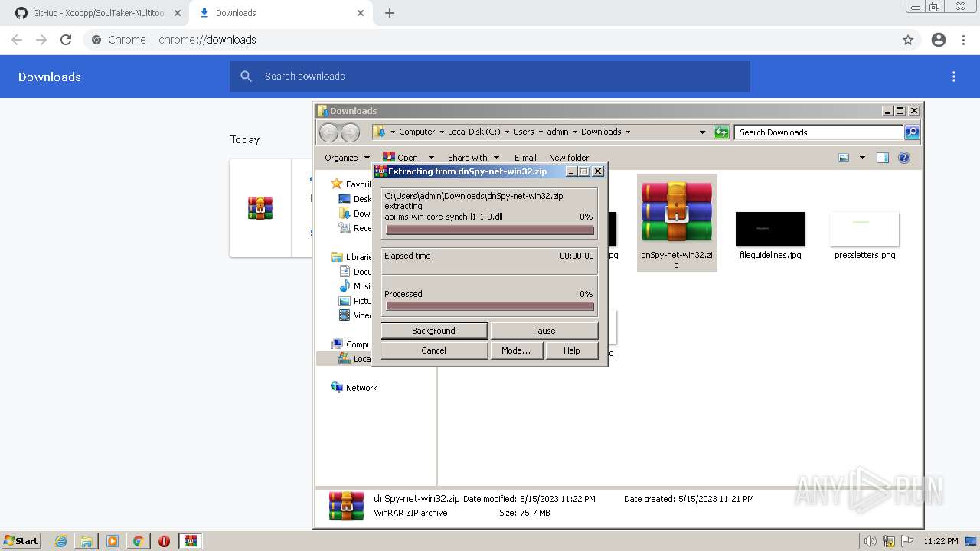Viewport: 980px width, 551px height.
Task: Open the volume speaker tray icon
Action: coord(871,541)
